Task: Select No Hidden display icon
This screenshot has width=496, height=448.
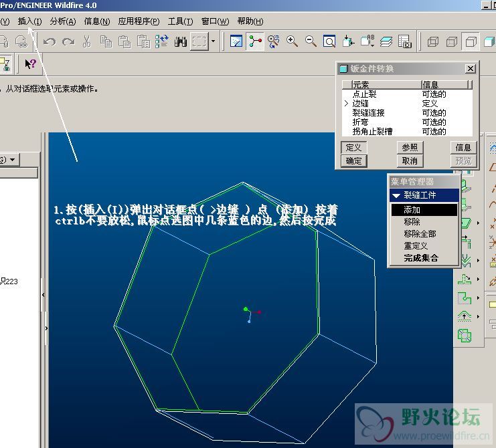Action: tap(471, 41)
